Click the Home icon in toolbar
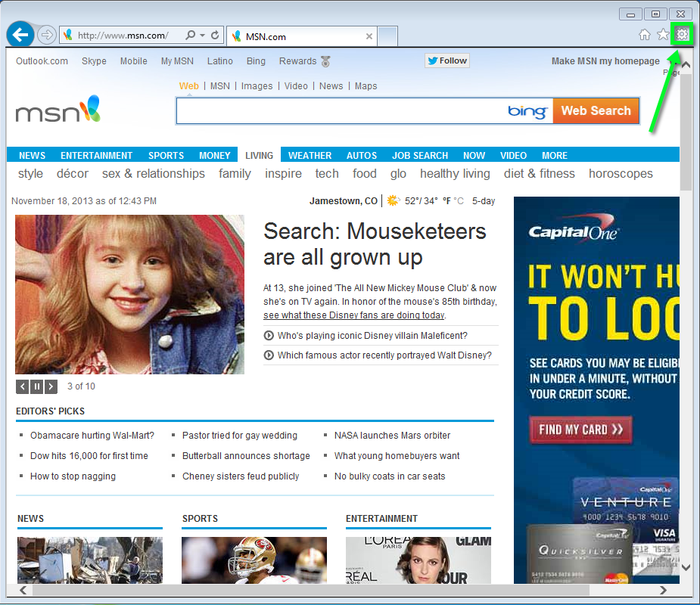Image resolution: width=700 pixels, height=605 pixels. (644, 34)
